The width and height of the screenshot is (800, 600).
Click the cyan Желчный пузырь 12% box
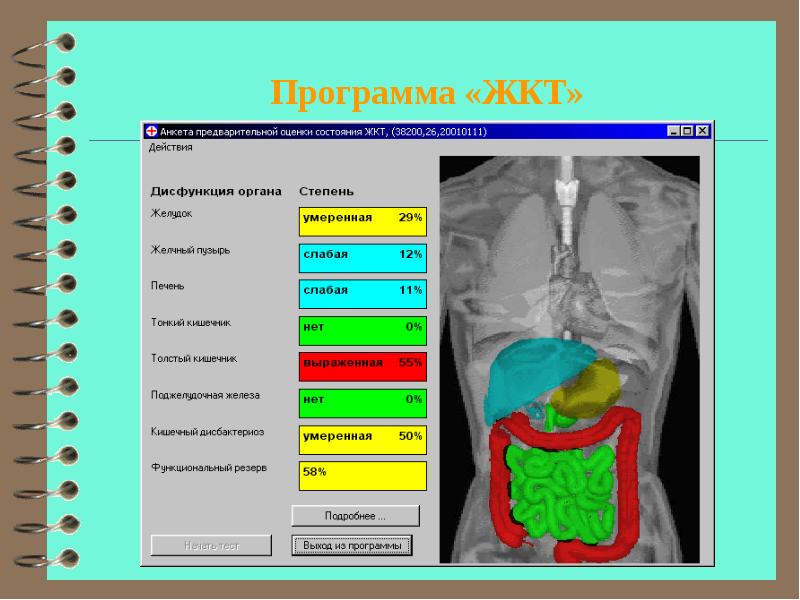coord(362,256)
